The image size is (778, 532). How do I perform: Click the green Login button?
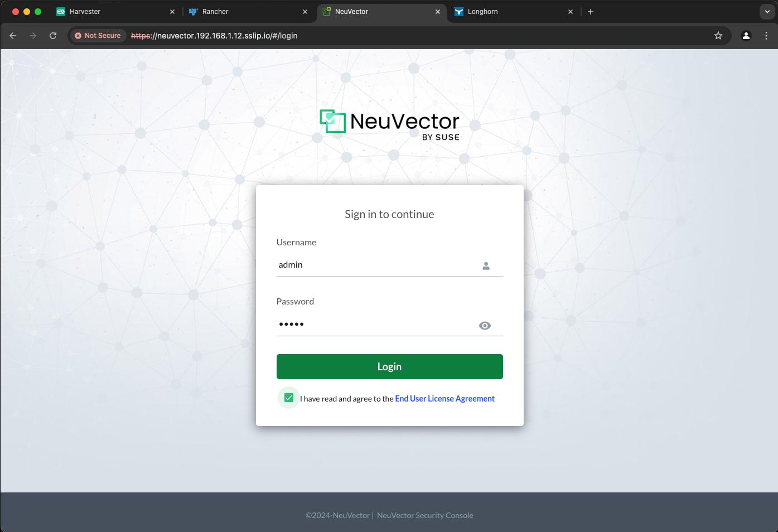pyautogui.click(x=389, y=366)
